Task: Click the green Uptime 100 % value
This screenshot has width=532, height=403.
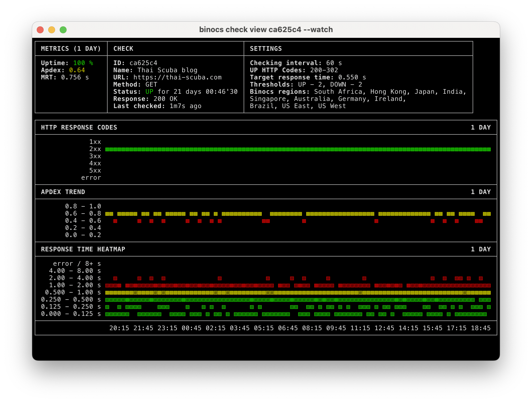Action: (83, 63)
